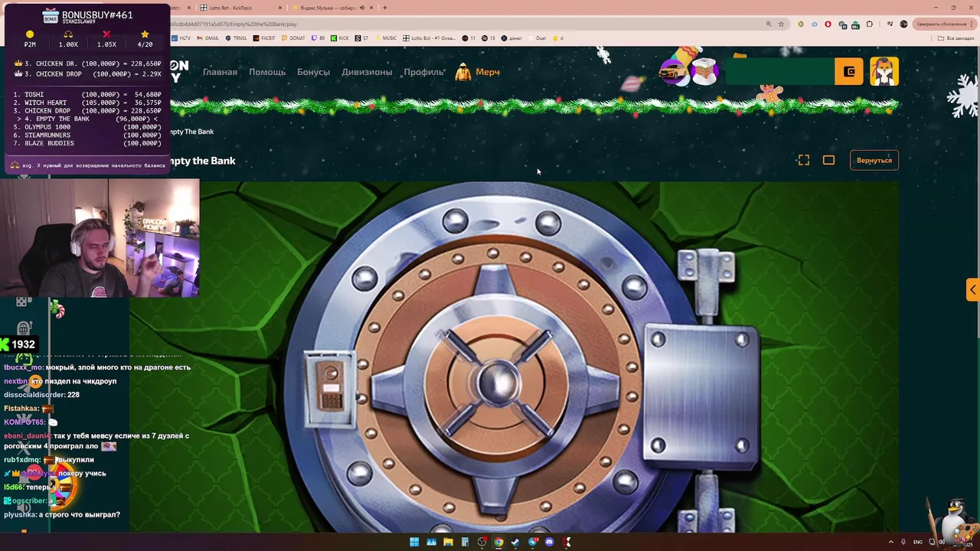Open Steam from the taskbar
This screenshot has width=980, height=551.
516,542
